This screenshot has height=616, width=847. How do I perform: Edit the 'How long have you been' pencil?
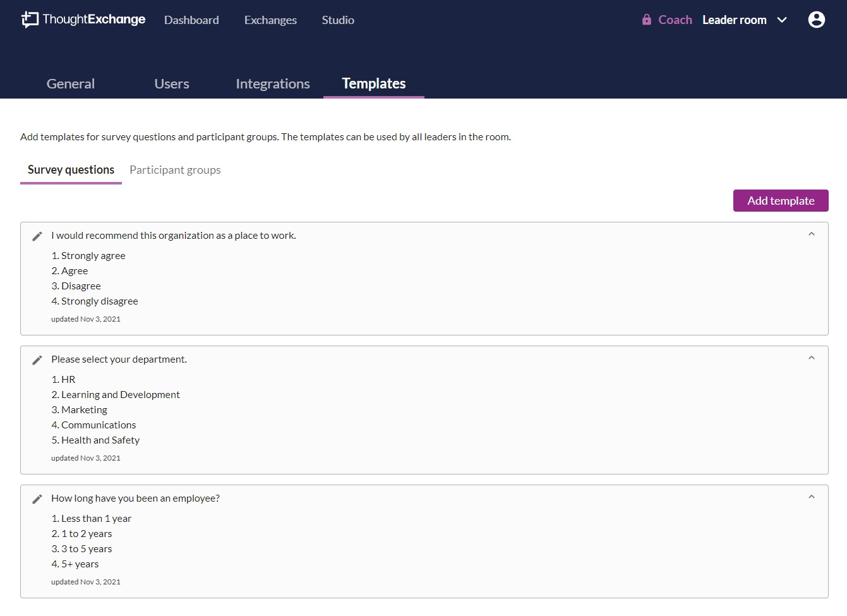click(37, 498)
